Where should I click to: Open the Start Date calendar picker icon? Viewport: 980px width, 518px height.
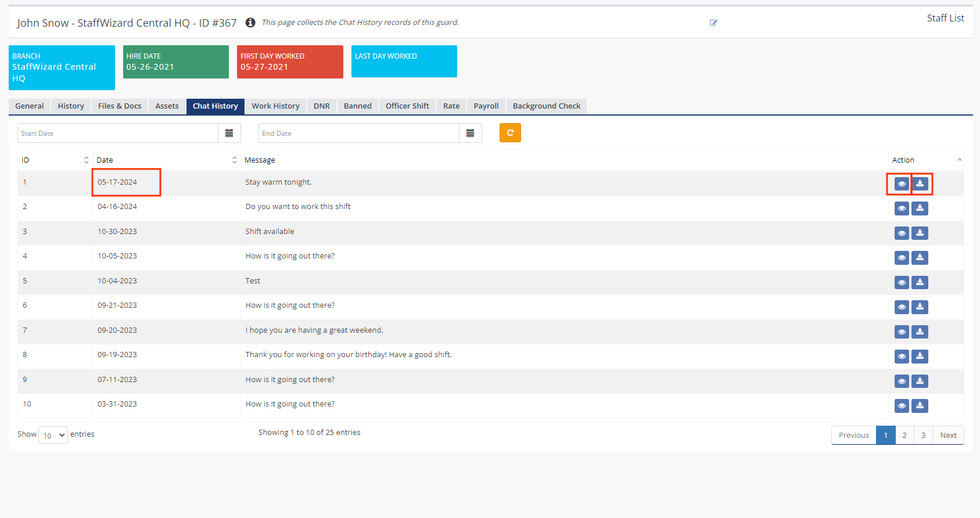coord(229,134)
